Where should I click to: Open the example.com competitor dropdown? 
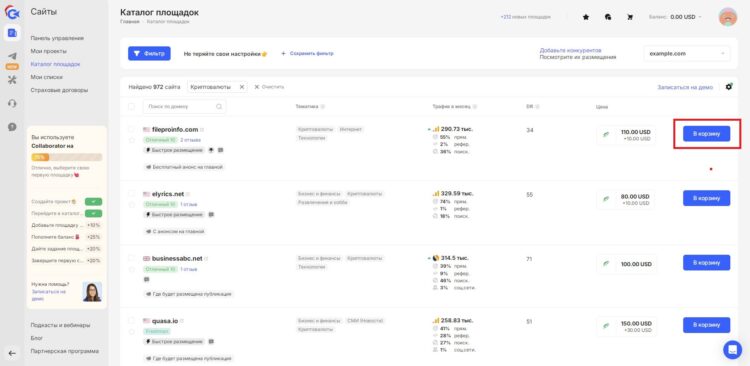click(687, 54)
